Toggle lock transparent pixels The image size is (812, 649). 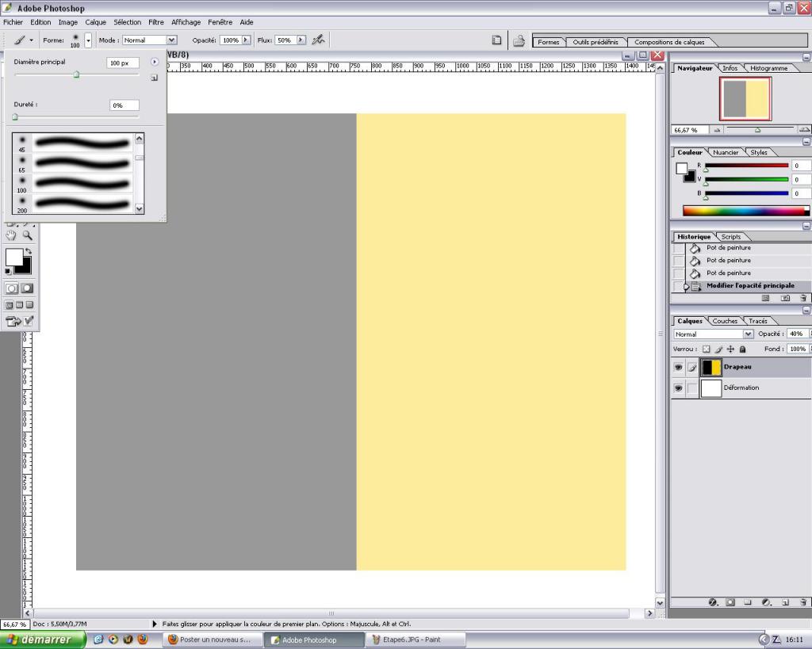point(706,349)
